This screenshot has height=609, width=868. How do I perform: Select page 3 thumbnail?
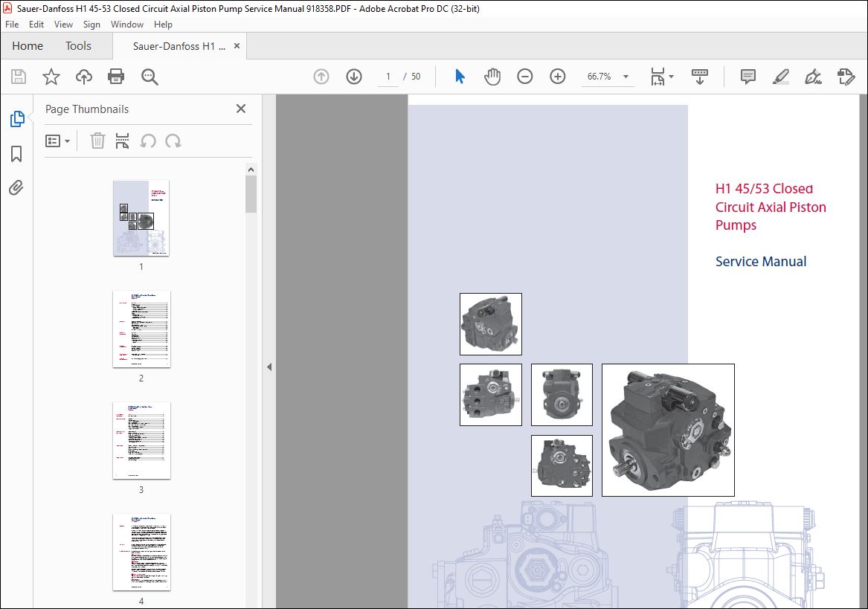141,441
